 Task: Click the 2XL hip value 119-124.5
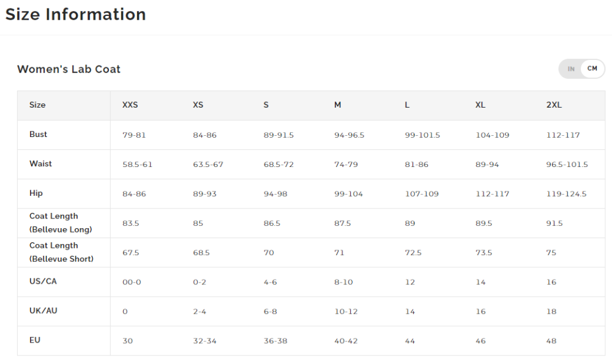click(x=566, y=194)
